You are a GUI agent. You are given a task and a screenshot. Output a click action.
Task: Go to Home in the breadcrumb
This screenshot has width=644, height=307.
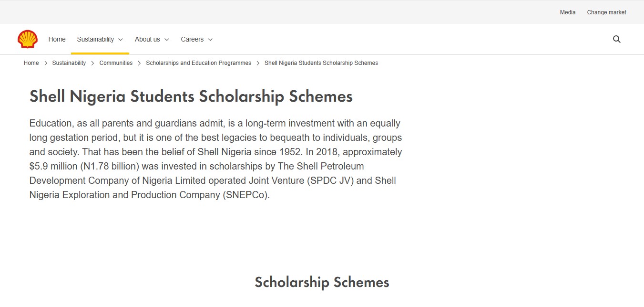click(31, 63)
